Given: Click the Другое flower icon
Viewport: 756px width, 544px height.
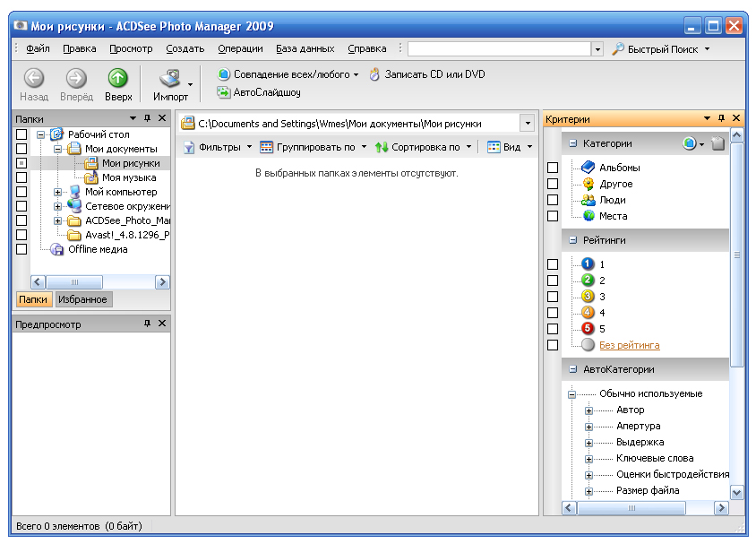Looking at the screenshot, I should pos(588,184).
